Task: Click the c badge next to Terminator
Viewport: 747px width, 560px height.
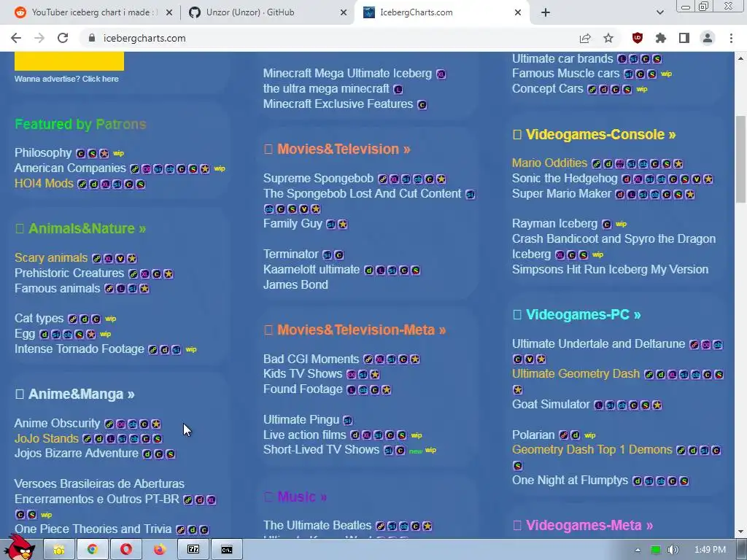Action: 338,255
